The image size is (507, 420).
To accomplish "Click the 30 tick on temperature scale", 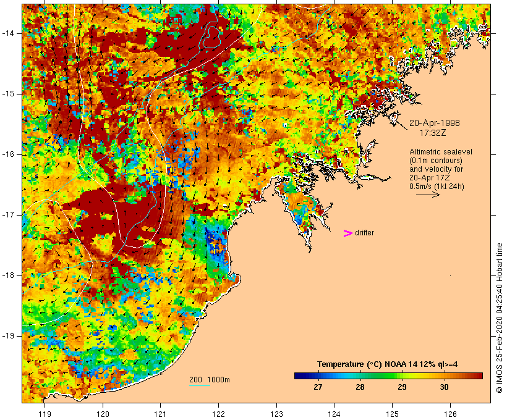I will 445,387.
